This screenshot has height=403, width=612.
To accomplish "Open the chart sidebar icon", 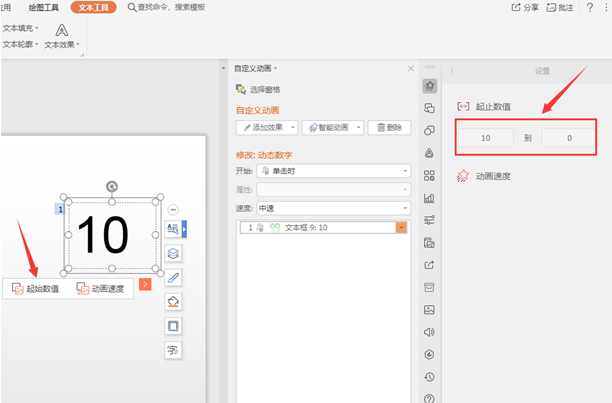I will pos(429,198).
